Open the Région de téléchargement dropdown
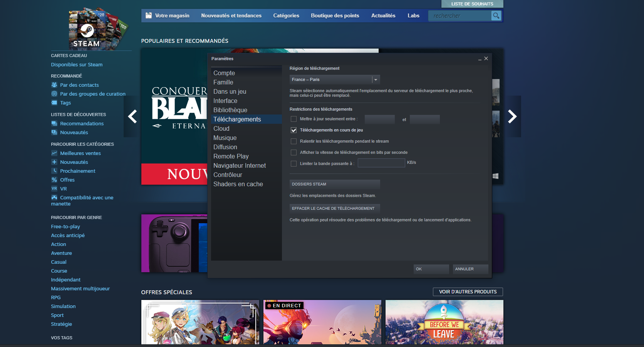 (376, 79)
